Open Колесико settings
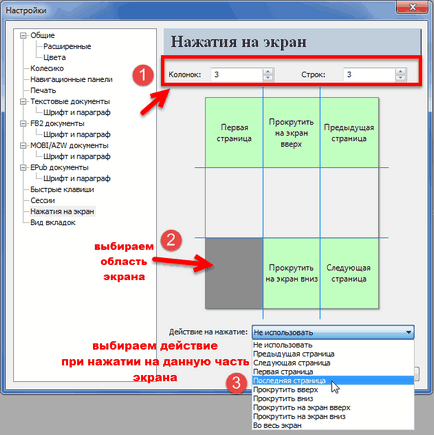 tap(47, 68)
